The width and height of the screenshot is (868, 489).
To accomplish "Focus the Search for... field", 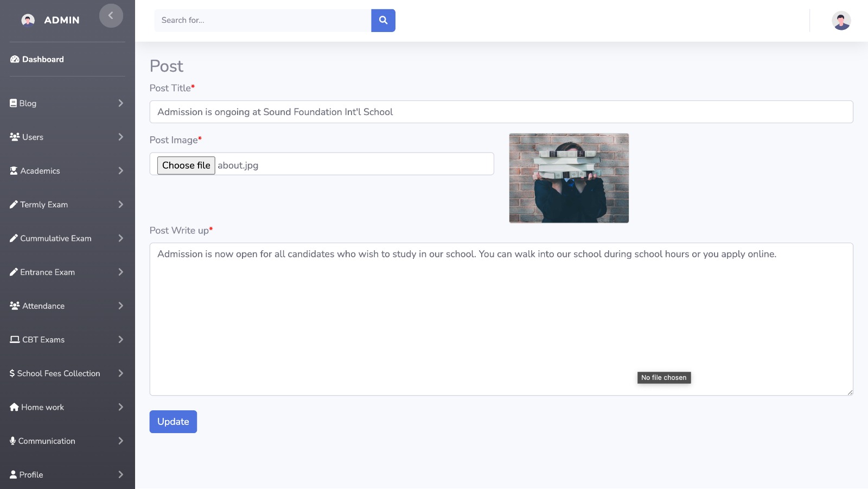I will pos(263,21).
